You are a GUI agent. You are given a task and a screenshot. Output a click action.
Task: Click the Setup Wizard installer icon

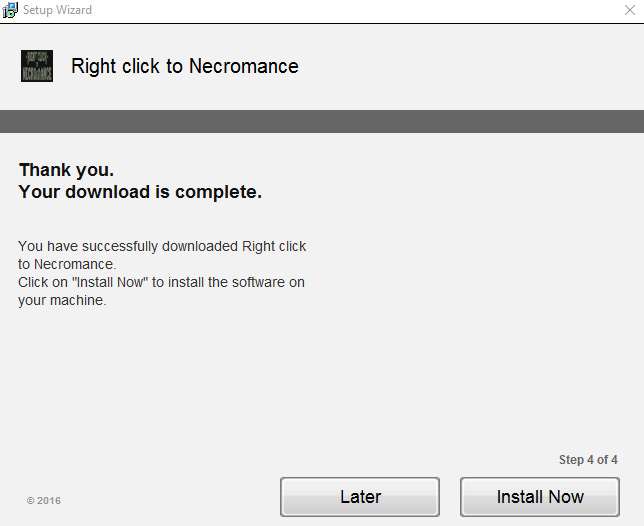10,10
